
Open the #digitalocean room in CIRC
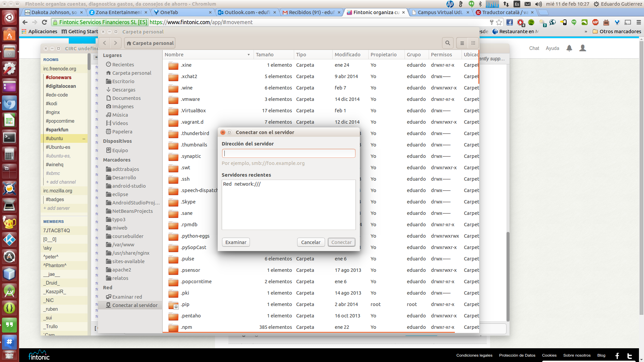(61, 86)
